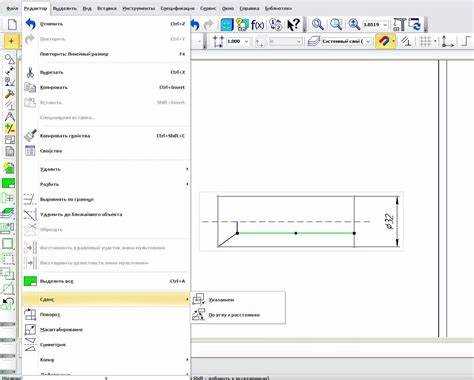This screenshot has width=474, height=380.
Task: Choose Масштабирование menu entry
Action: [x=106, y=330]
